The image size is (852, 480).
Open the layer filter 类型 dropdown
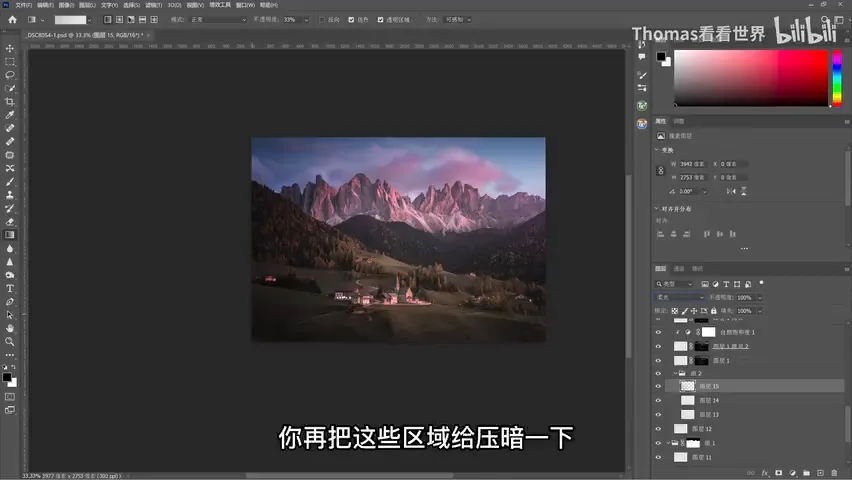674,284
